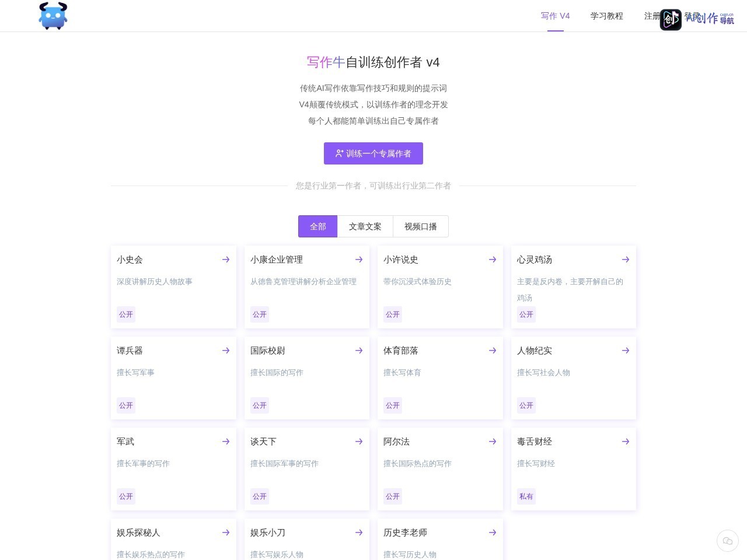Open the arrow on 体育部落 card
Viewport: 747px width, 560px height.
[493, 351]
